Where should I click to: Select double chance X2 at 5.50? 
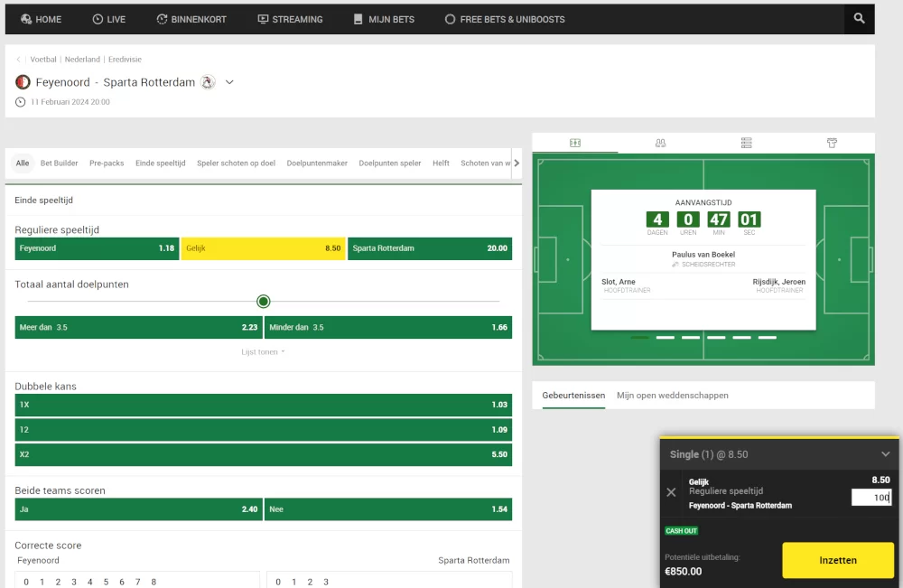click(x=263, y=454)
